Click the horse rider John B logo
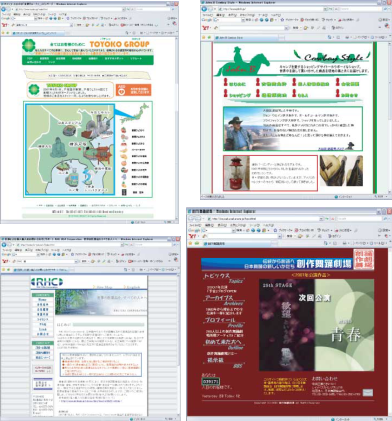Screen dimensions: 392x421 (242, 62)
